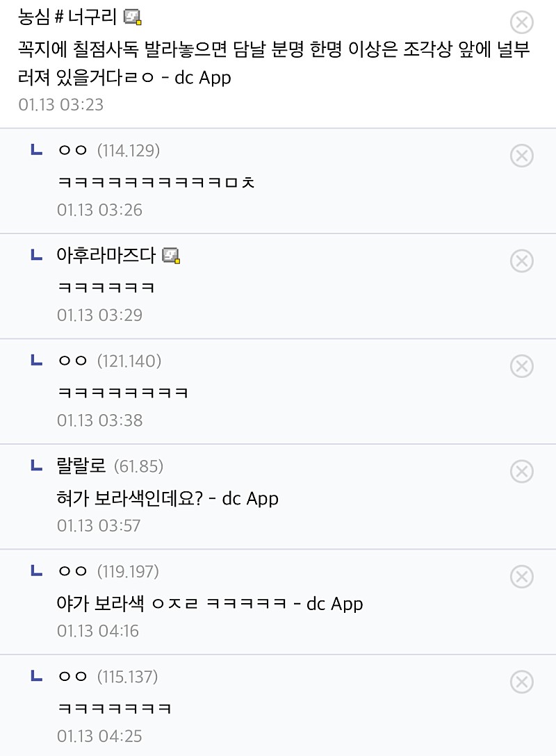This screenshot has height=756, width=556.
Task: Open the gallog icon beside 아후라마즈다
Action: pyautogui.click(x=171, y=256)
